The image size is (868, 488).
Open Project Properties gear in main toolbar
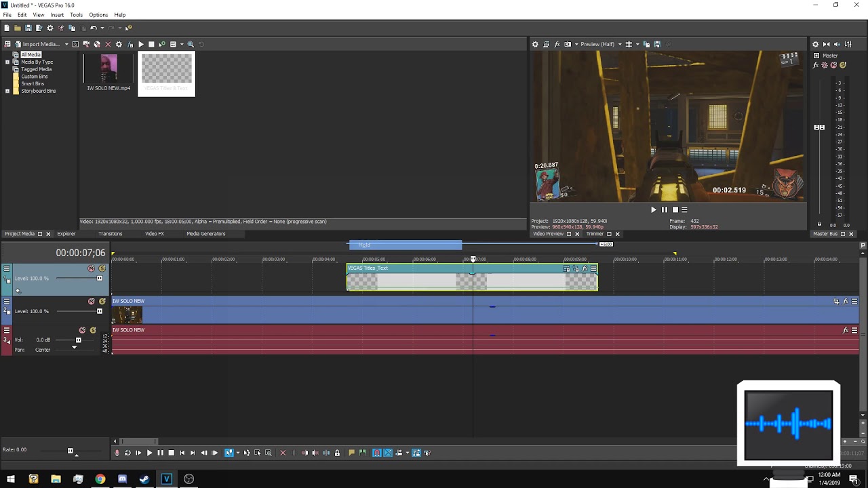50,28
